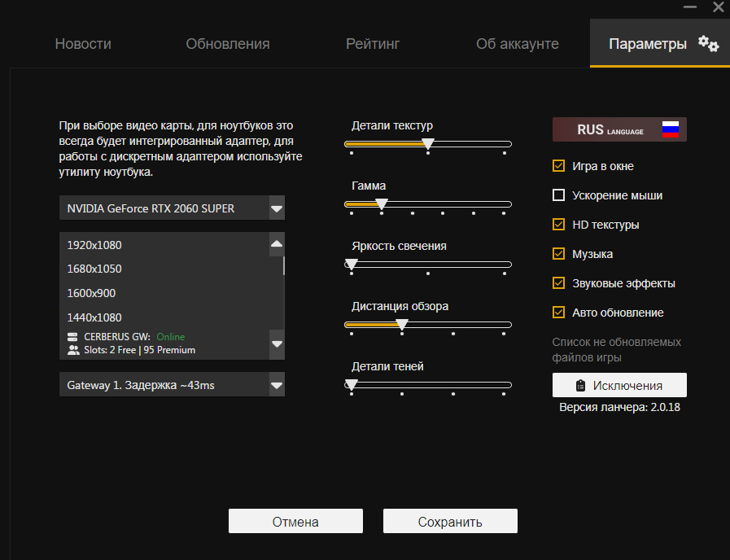Toggle the Звуковые эффекты checkbox
Image resolution: width=730 pixels, height=560 pixels.
point(558,283)
